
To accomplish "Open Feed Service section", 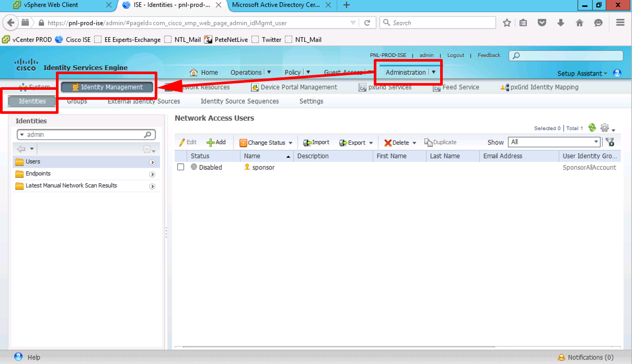I will coord(456,87).
